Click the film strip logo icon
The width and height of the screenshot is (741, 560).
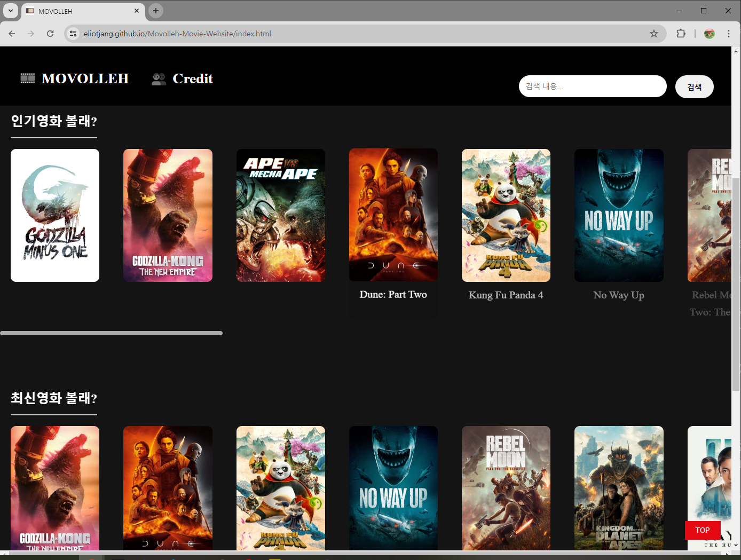pyautogui.click(x=28, y=78)
